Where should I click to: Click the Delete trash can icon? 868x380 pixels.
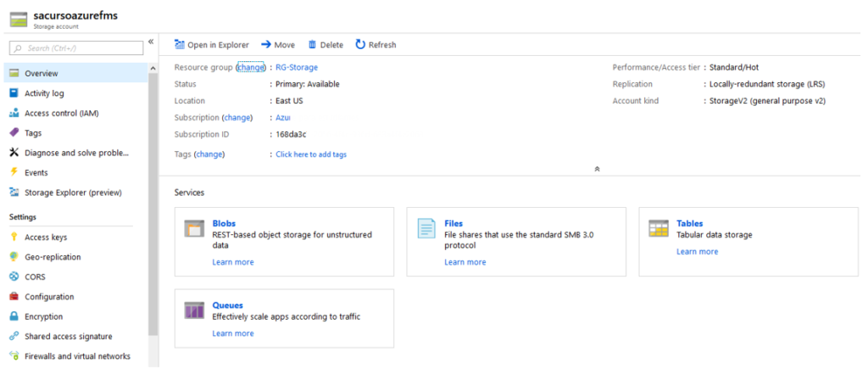coord(312,44)
